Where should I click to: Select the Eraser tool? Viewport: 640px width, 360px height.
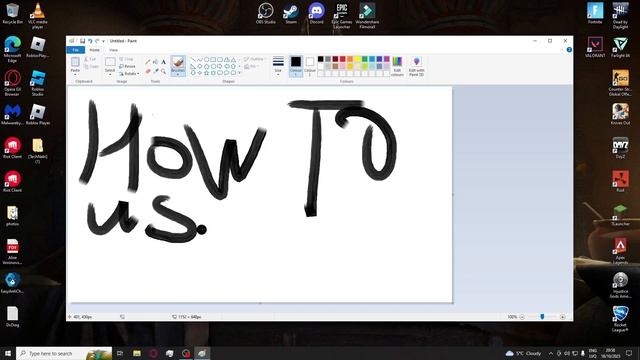[x=148, y=71]
